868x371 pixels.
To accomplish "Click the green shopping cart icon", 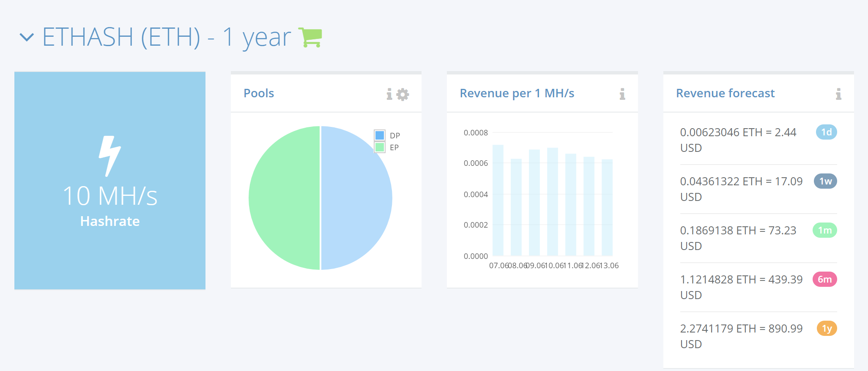I will [310, 37].
